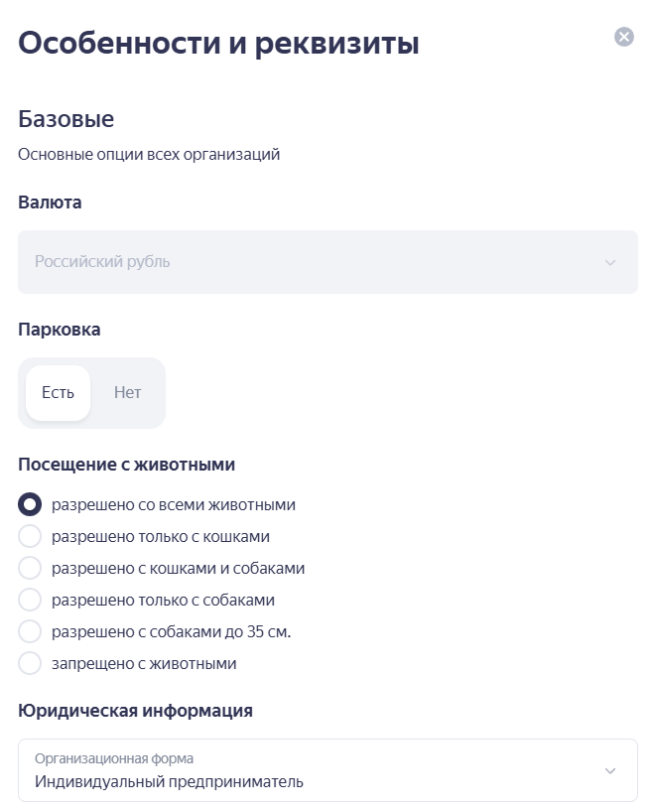Close the Особенности и реквизиты dialog
The image size is (653, 812).
tap(624, 38)
